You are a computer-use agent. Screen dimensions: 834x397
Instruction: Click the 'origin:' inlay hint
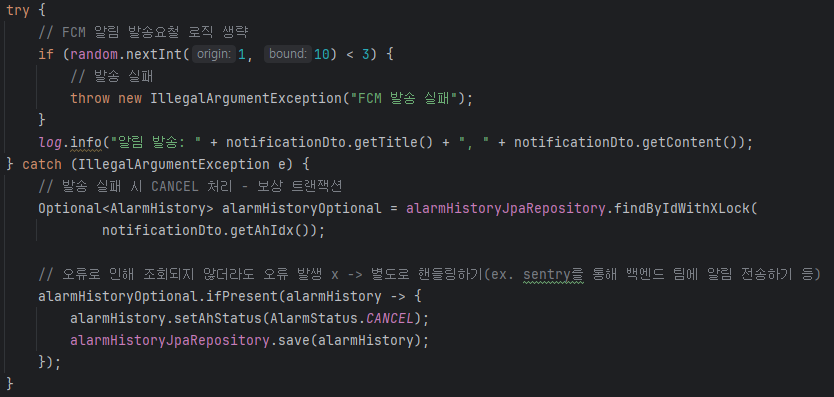(214, 54)
